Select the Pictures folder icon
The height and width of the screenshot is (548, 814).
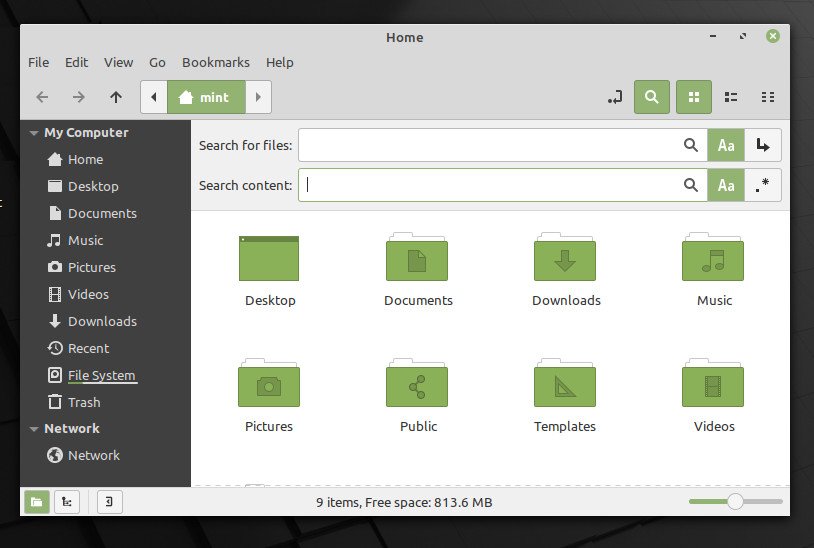coord(269,383)
